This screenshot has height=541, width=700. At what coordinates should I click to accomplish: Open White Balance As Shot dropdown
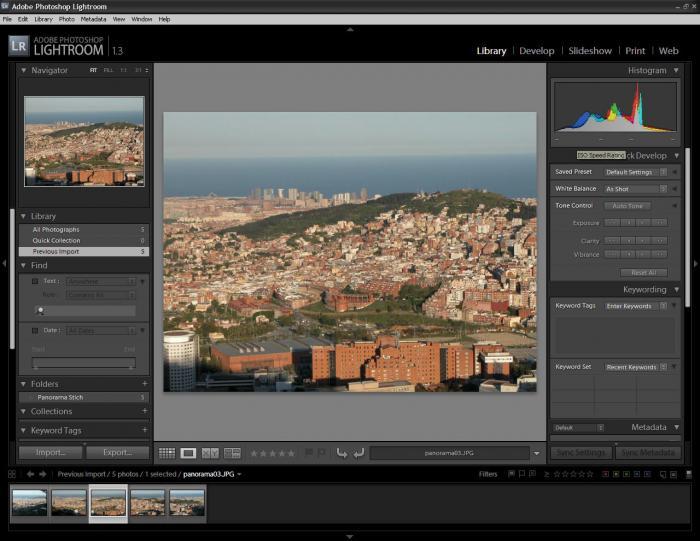pos(636,189)
